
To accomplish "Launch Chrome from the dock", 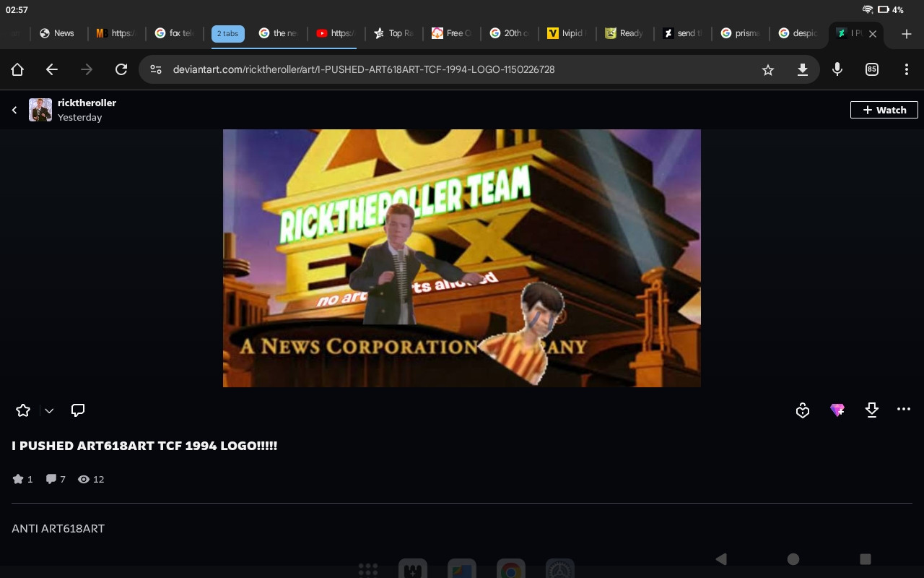I will tap(511, 569).
